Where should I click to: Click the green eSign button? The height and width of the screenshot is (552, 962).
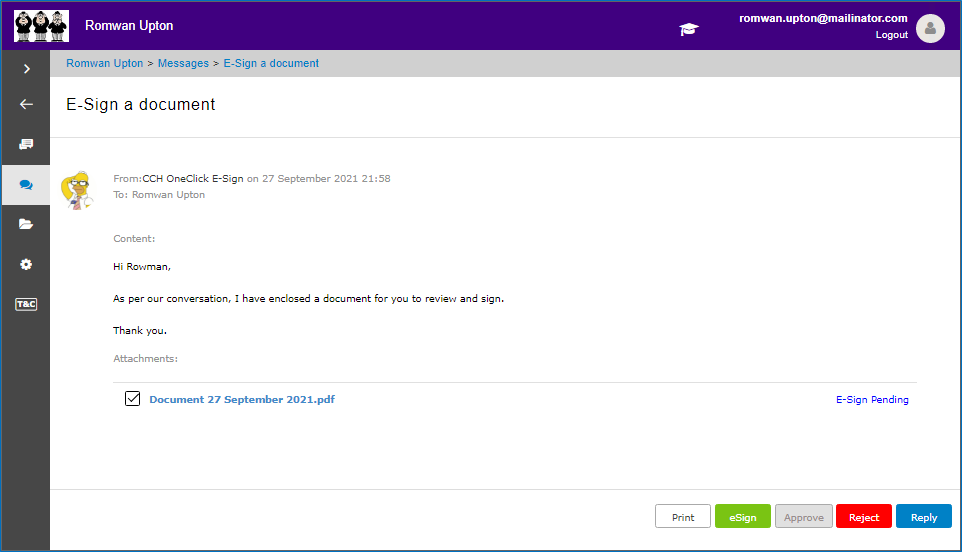click(742, 516)
